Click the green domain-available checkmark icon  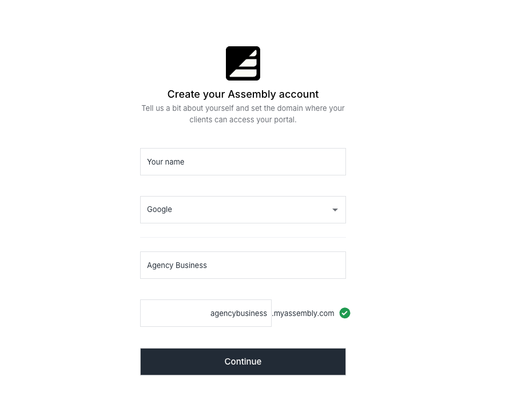pos(345,313)
